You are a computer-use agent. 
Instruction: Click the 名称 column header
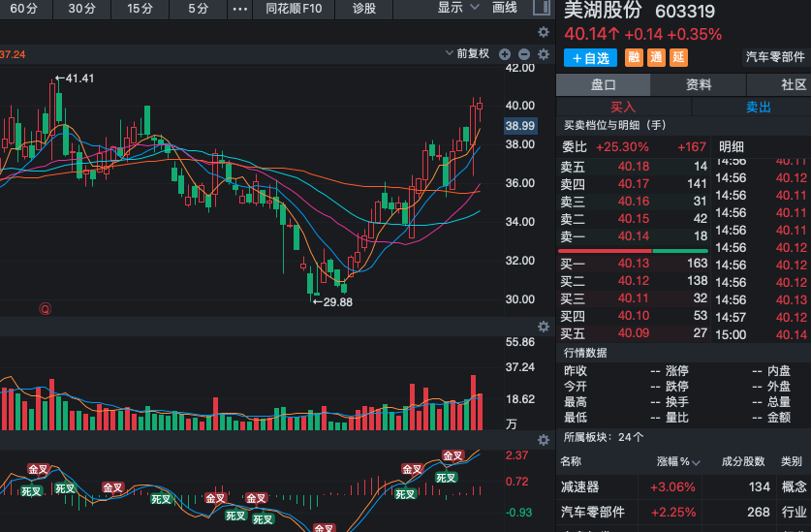click(571, 461)
